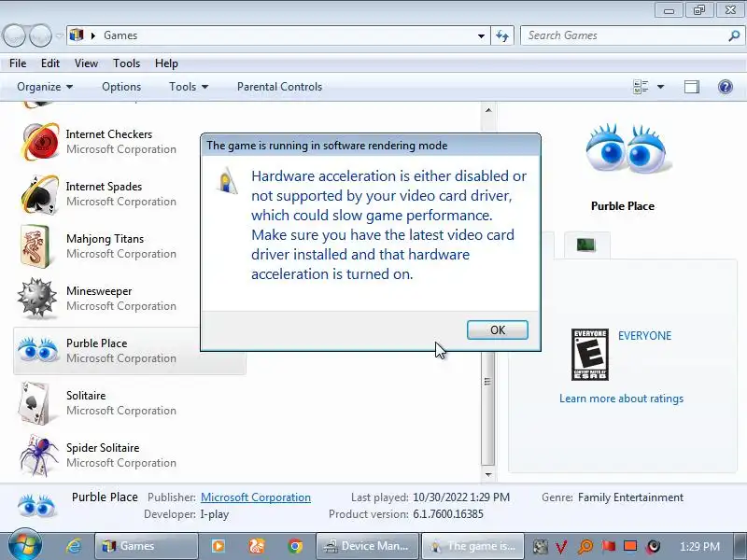The width and height of the screenshot is (747, 560).
Task: Click the Mahjong Titans name text
Action: 105,239
